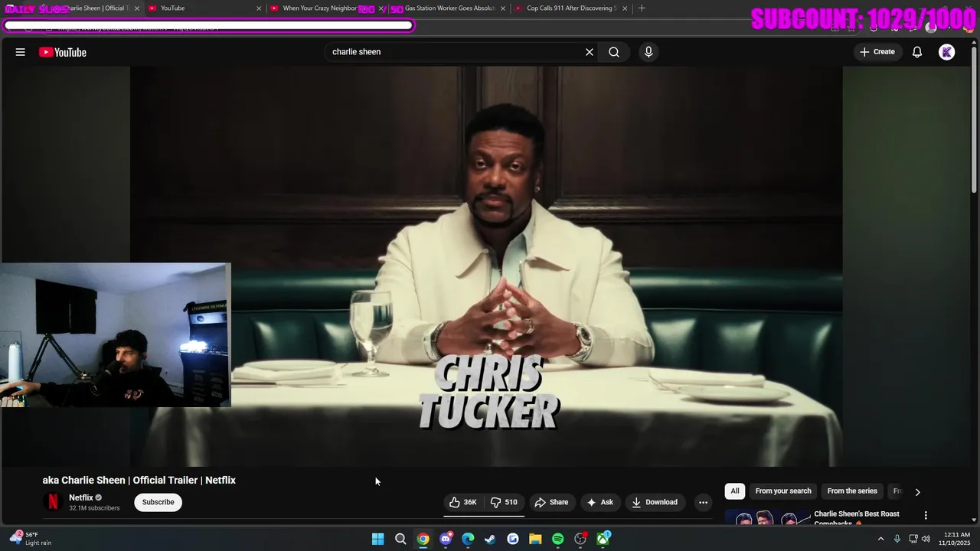Click the aka Charlie Sheen video title
Screen dimensions: 980x551
coord(139,481)
